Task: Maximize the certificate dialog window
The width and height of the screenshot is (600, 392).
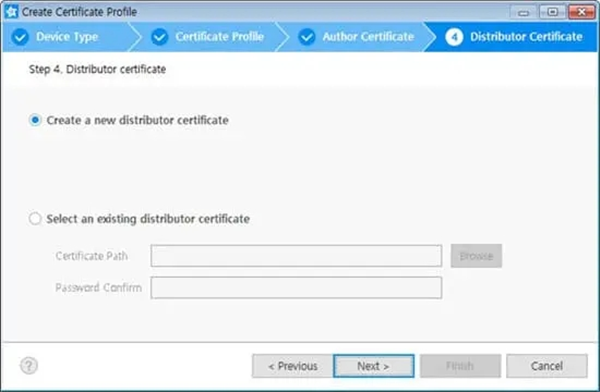Action: pos(552,12)
